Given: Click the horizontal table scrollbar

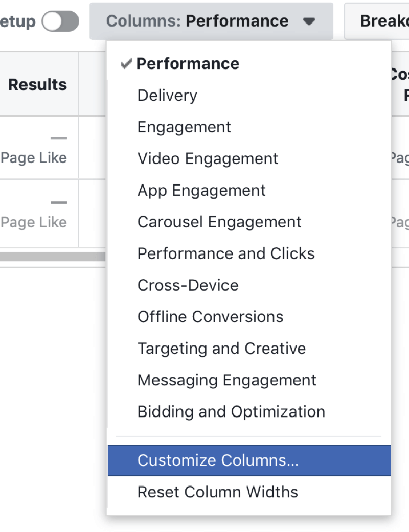Looking at the screenshot, I should pos(53,257).
